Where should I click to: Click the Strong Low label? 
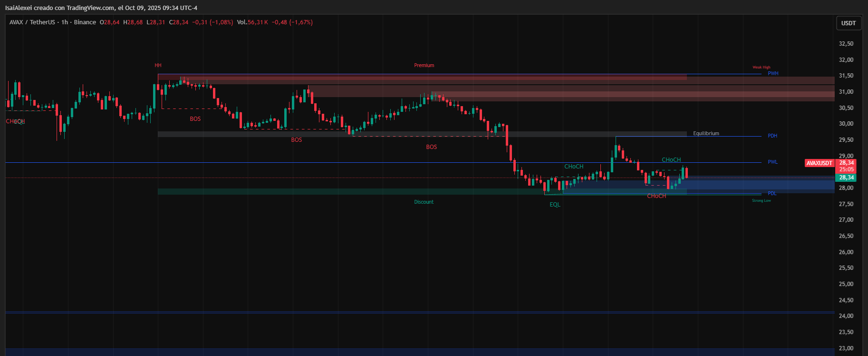[x=762, y=200]
